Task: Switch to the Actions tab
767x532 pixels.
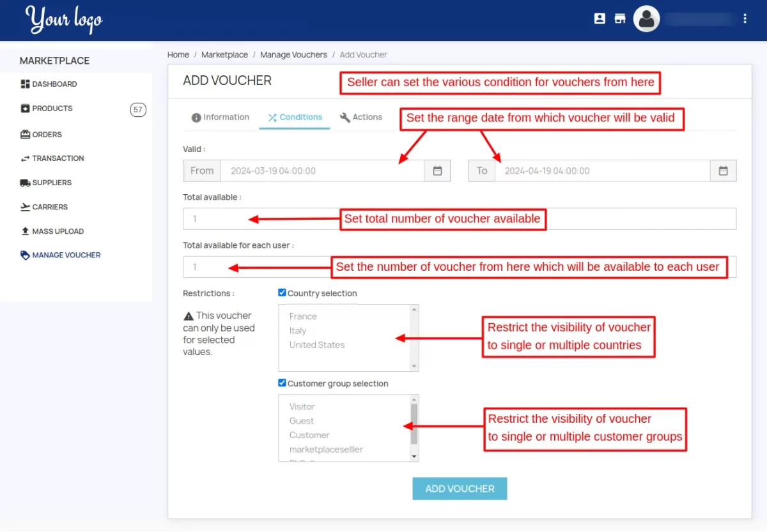Action: click(x=361, y=117)
